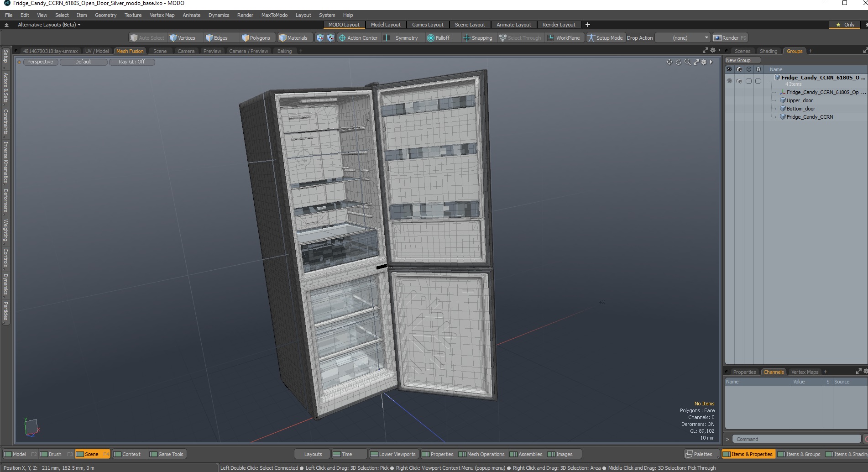The image size is (868, 472).
Task: Maximize the 3D viewport
Action: (696, 62)
